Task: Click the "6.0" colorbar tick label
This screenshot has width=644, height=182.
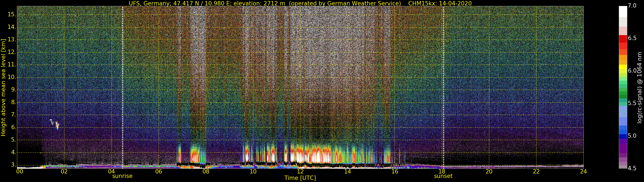Action: click(x=632, y=71)
